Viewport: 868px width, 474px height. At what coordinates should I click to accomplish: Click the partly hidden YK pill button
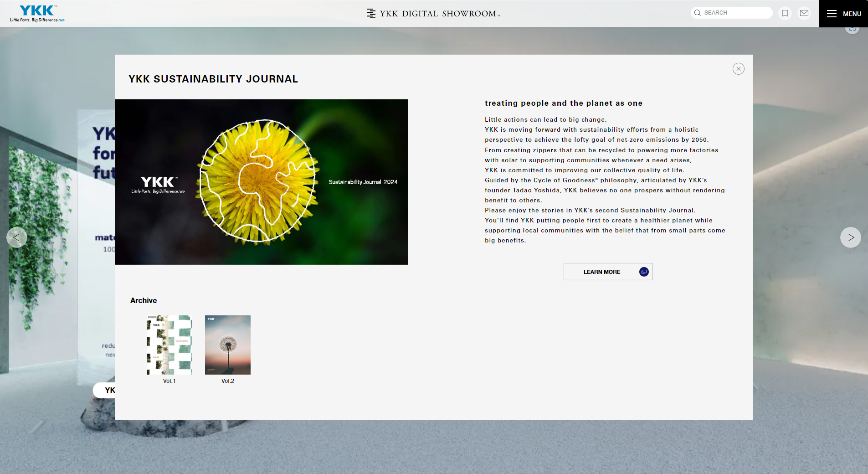coord(105,390)
